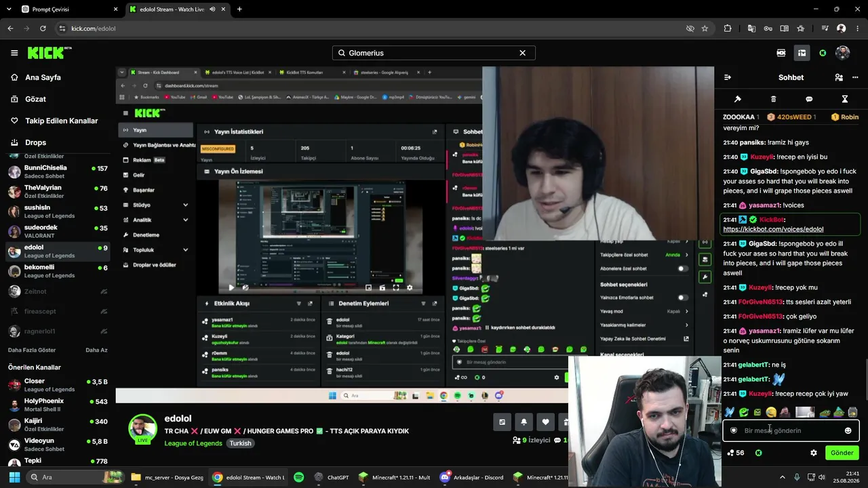Open Chrome extensions puzzle icon

[728, 28]
